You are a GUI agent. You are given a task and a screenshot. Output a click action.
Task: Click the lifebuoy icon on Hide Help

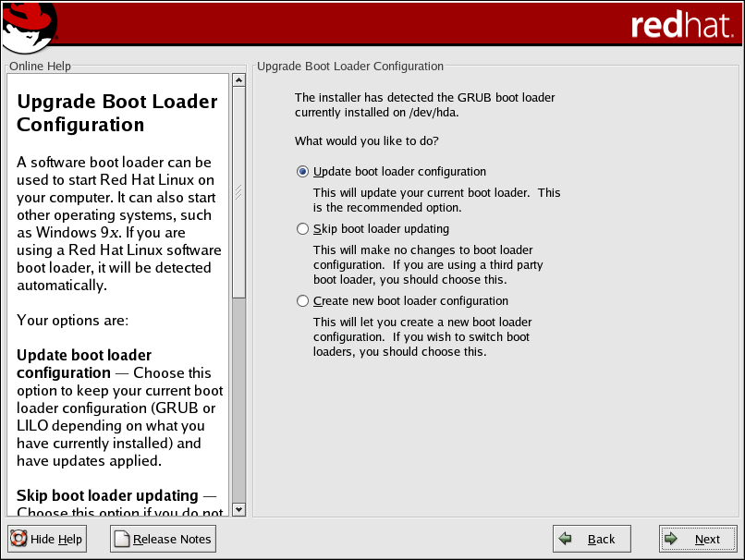(19, 539)
